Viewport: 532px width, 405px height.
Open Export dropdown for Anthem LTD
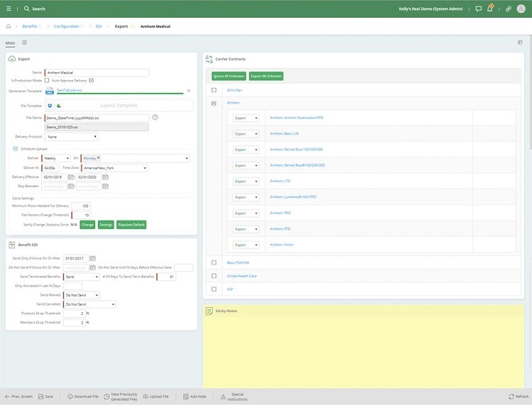pos(246,182)
